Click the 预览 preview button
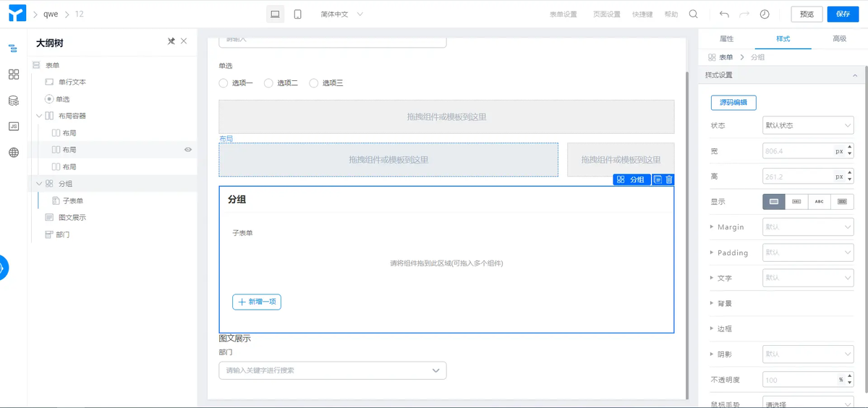The height and width of the screenshot is (408, 868). pos(807,14)
